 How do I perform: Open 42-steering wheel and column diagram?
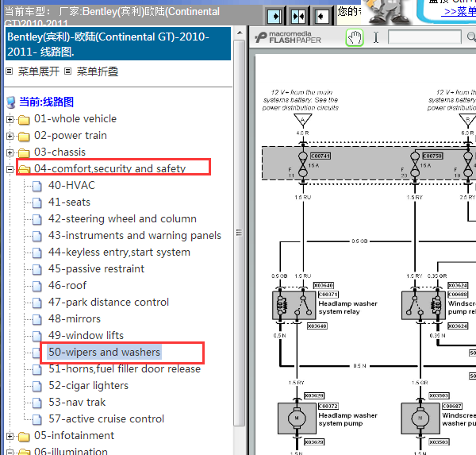[x=122, y=218]
